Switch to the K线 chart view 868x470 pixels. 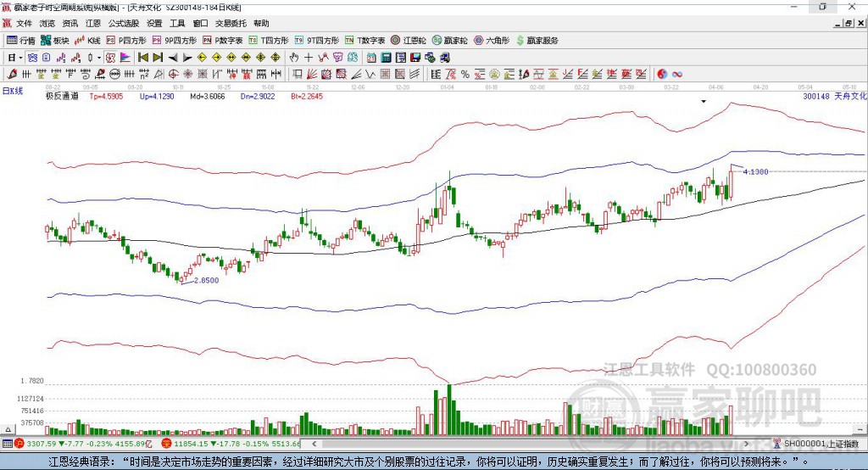point(88,41)
